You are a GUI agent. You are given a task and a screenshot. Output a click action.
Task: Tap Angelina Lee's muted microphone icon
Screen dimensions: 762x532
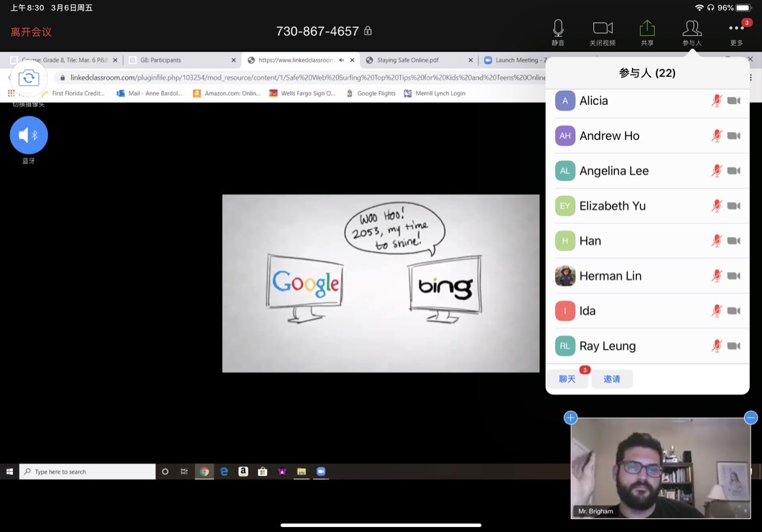point(716,171)
